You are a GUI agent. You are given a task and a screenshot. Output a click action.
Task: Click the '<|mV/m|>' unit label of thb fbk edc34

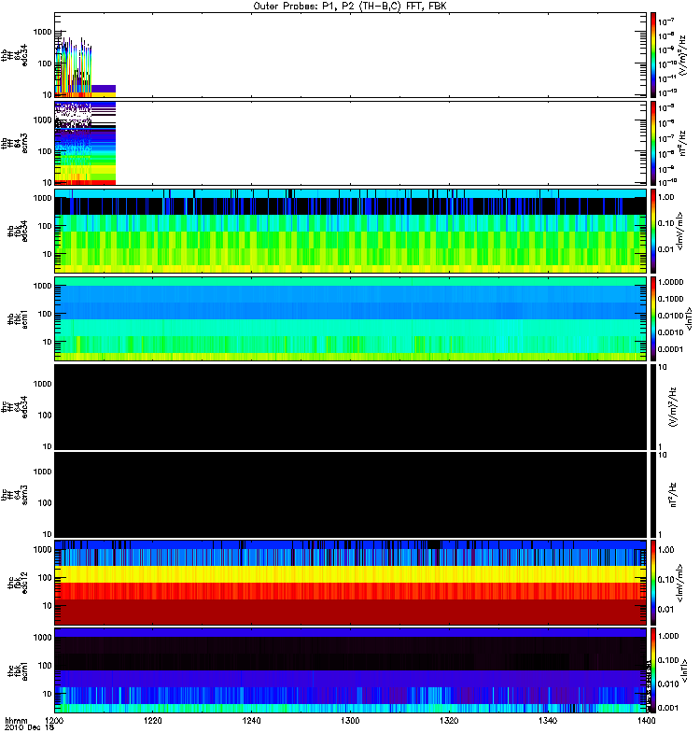679,231
